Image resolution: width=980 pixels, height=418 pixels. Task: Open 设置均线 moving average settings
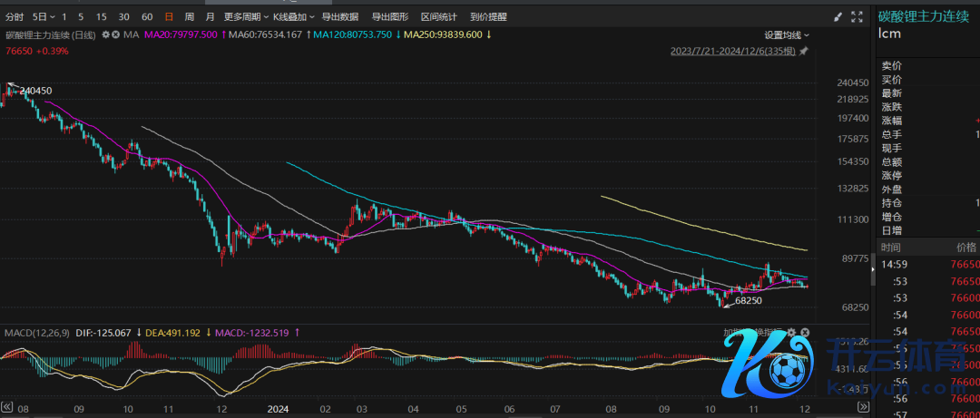[786, 34]
